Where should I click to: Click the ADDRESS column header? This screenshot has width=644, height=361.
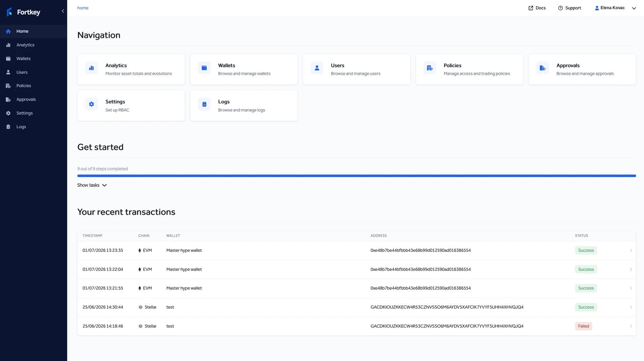[x=379, y=236]
